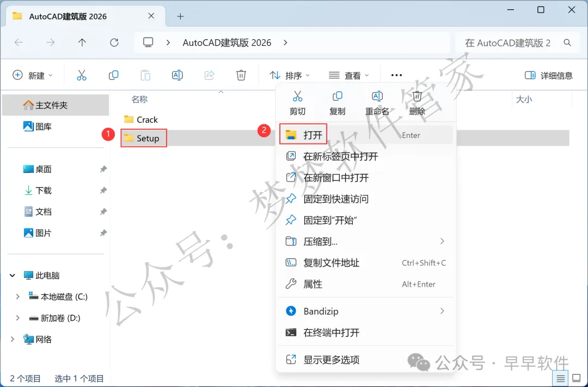Choose 删除 in the context menu

(417, 103)
